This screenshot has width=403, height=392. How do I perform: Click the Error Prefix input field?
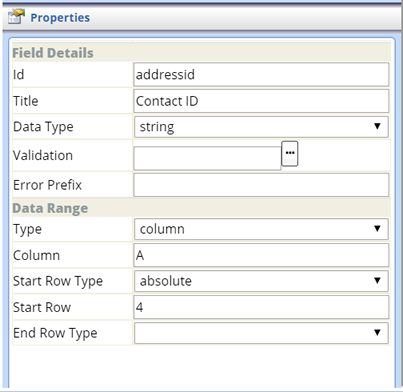click(x=261, y=185)
